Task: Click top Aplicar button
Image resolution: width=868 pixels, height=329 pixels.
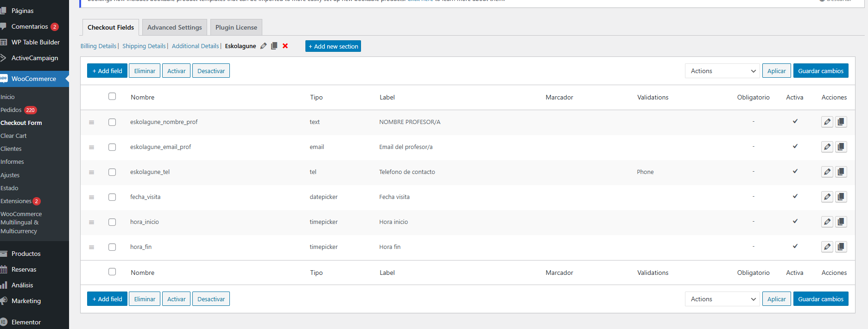Action: [x=776, y=71]
